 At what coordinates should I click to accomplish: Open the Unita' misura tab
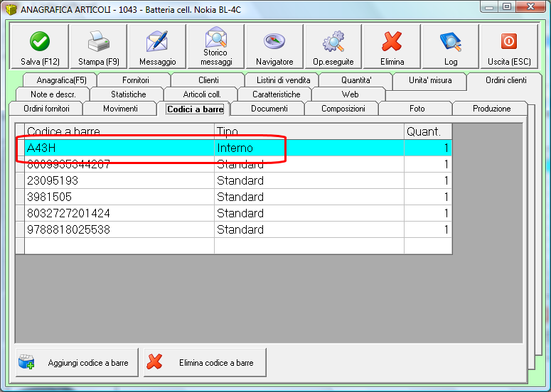pos(429,80)
